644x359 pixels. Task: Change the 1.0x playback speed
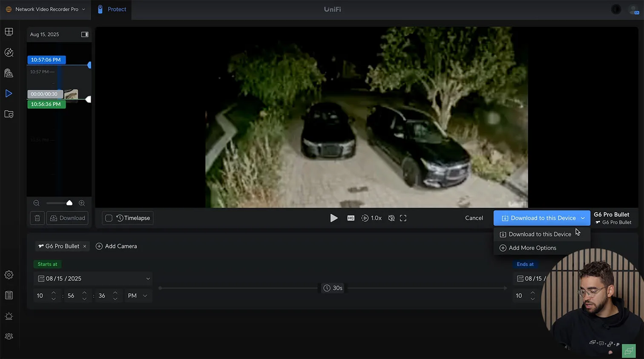click(371, 218)
